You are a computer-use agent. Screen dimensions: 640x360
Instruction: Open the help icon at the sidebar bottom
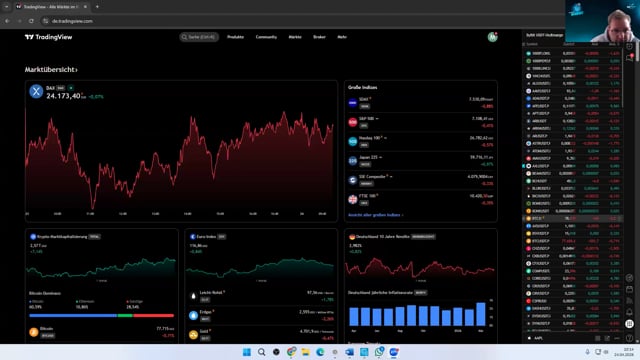pos(629,338)
